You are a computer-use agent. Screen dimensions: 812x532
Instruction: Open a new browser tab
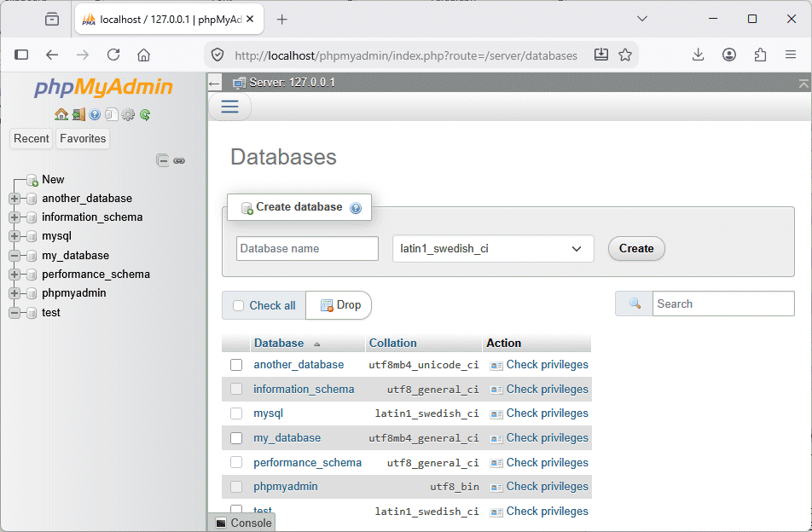click(281, 20)
